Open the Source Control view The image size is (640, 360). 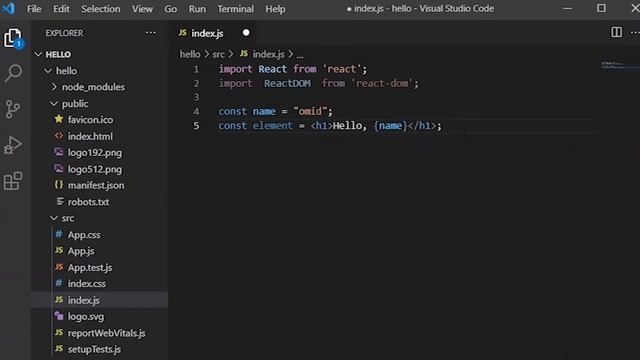coord(13,109)
